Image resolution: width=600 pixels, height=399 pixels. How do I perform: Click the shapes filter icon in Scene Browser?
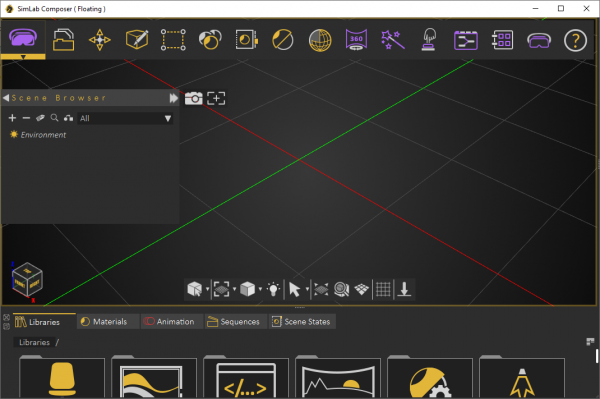pos(68,118)
